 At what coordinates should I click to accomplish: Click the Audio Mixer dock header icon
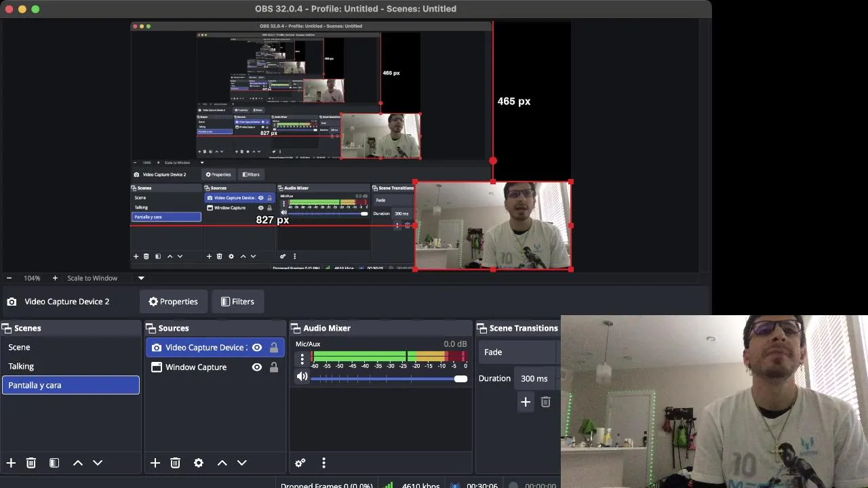(x=296, y=328)
